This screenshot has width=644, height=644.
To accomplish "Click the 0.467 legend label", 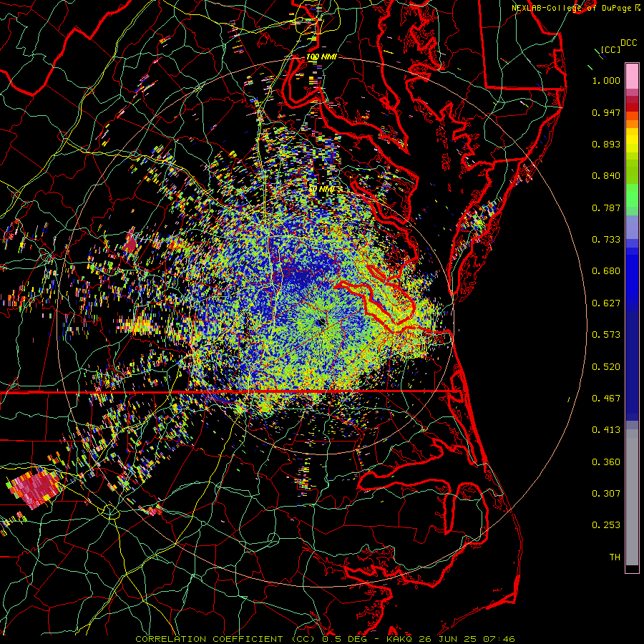I will point(606,399).
